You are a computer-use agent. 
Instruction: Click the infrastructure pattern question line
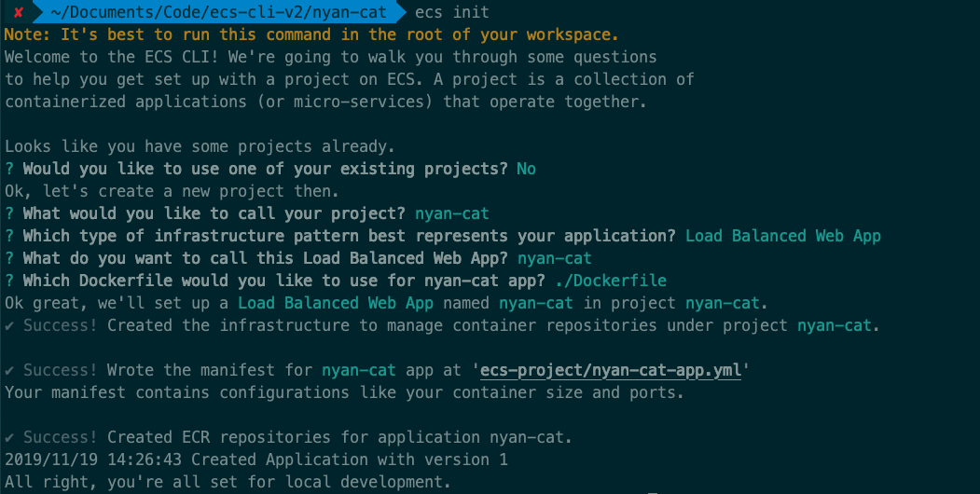pyautogui.click(x=350, y=236)
